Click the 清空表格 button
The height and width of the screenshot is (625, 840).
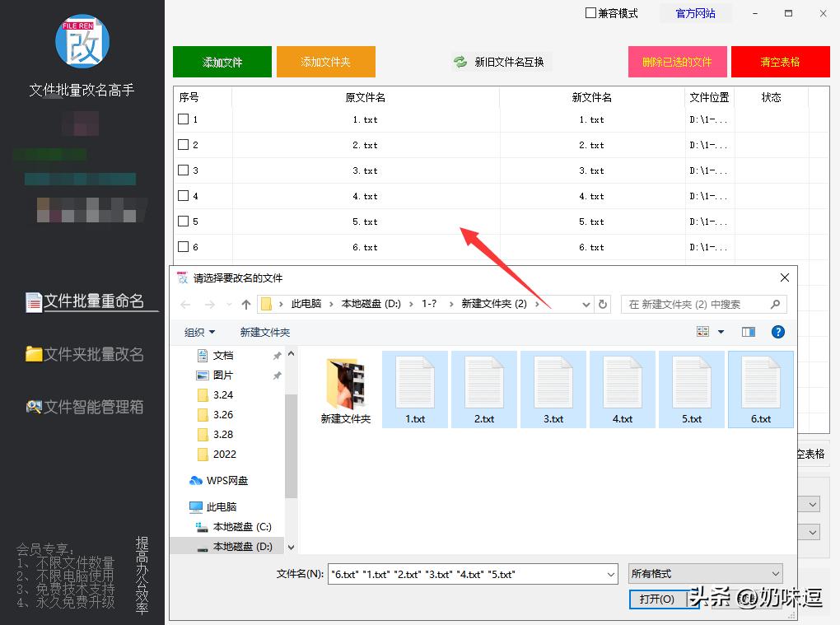(779, 61)
